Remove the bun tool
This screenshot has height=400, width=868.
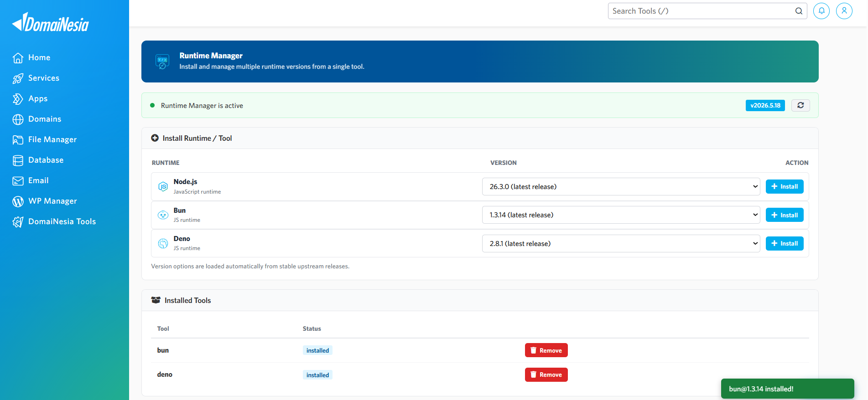(546, 350)
